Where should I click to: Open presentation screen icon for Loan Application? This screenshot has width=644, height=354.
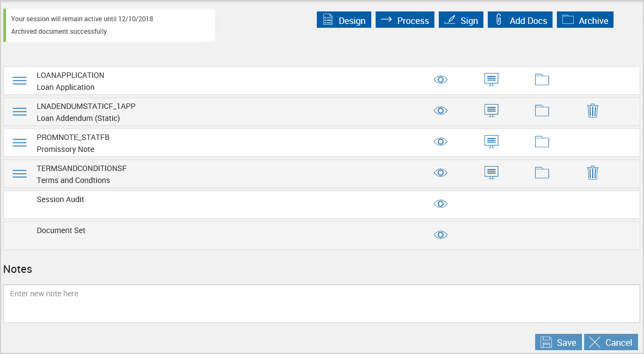coord(491,80)
